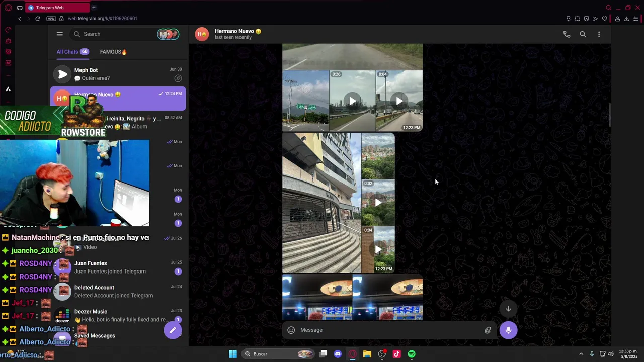Click the Message text input
Viewport: 644px width, 362px height.
tap(390, 330)
